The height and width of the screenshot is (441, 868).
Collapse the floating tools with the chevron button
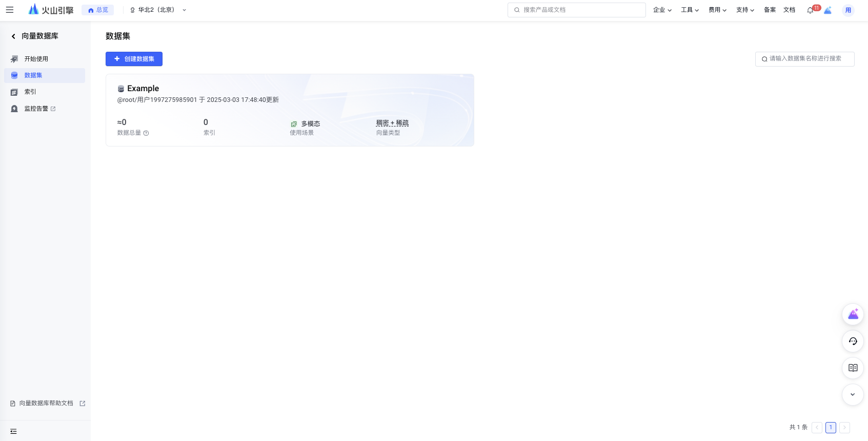click(853, 394)
